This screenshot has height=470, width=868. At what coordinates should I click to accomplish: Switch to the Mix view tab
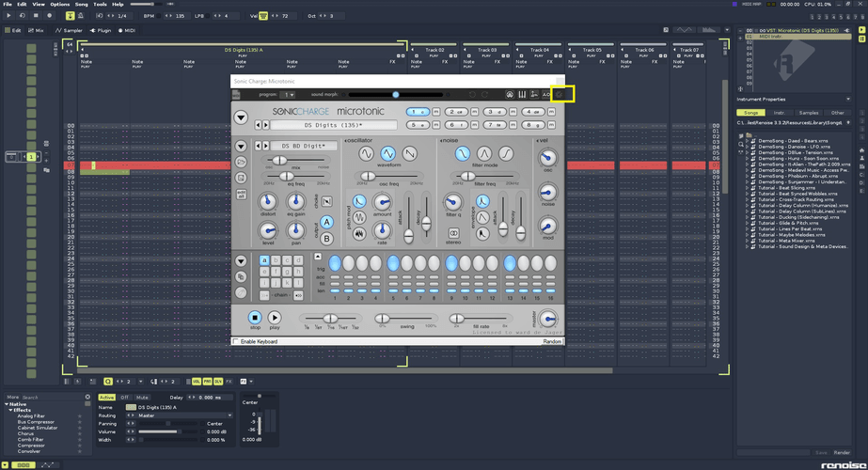click(x=36, y=30)
